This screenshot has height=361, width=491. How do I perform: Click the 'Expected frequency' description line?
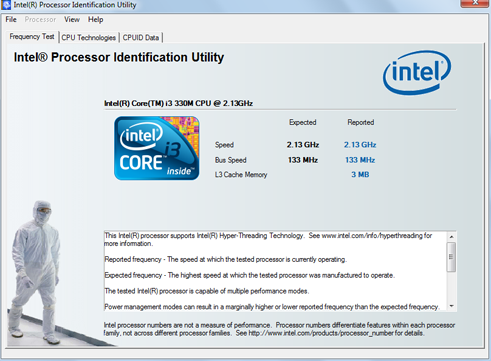click(250, 275)
